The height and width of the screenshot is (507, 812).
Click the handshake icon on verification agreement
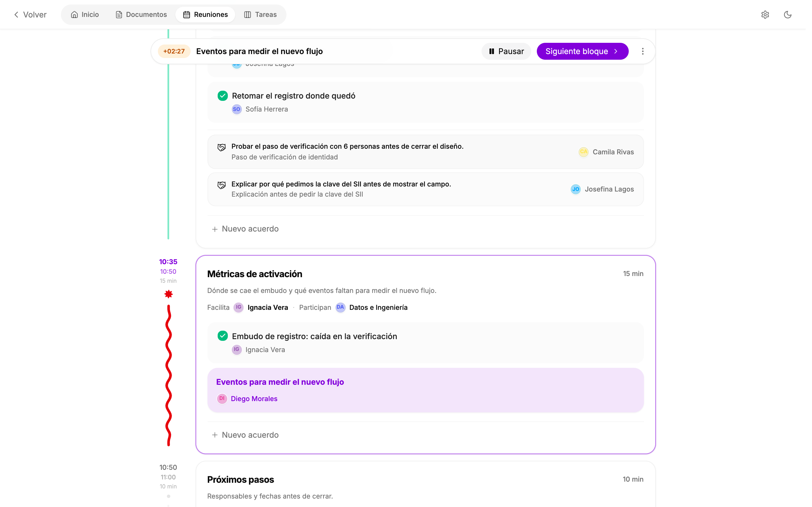tap(221, 147)
